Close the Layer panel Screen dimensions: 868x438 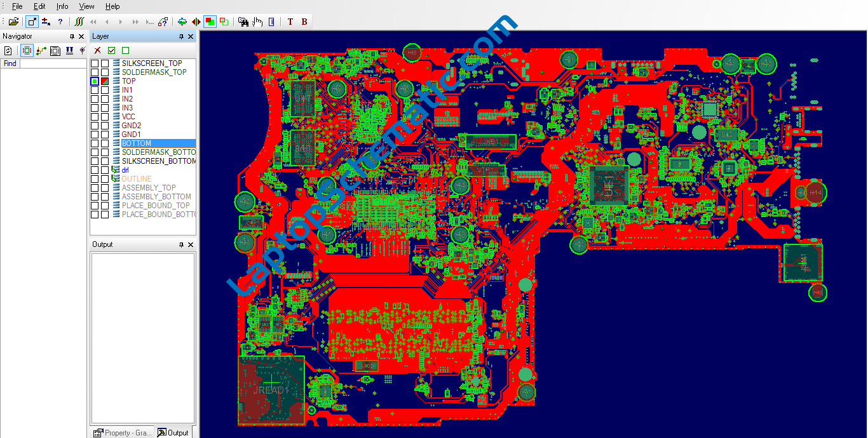pos(191,36)
